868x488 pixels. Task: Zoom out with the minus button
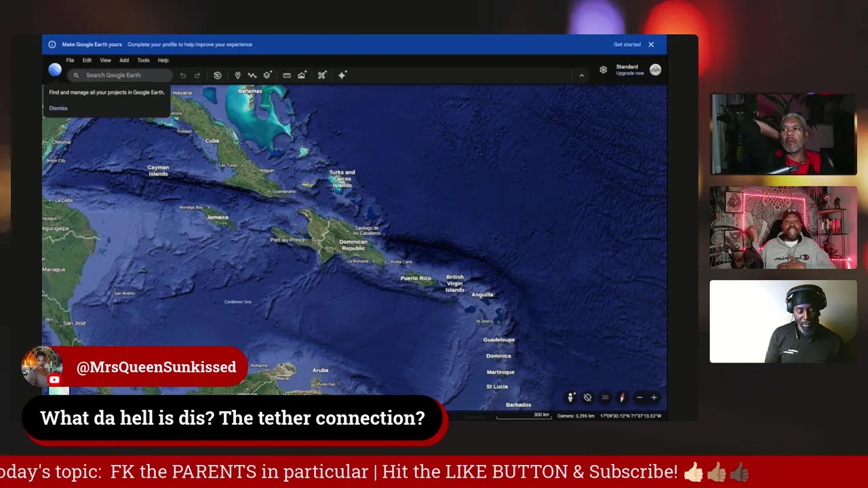(x=639, y=398)
